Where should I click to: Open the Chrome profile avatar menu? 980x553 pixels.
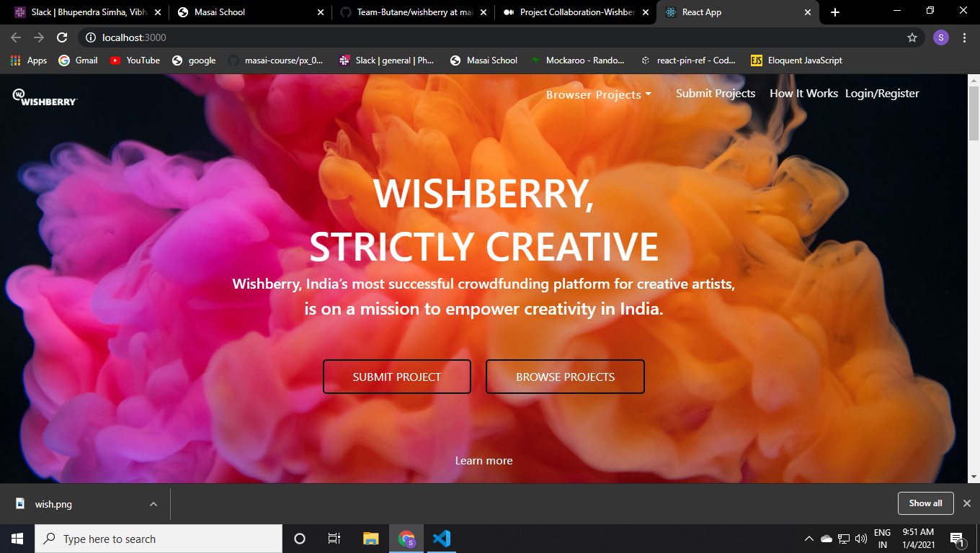(x=941, y=37)
